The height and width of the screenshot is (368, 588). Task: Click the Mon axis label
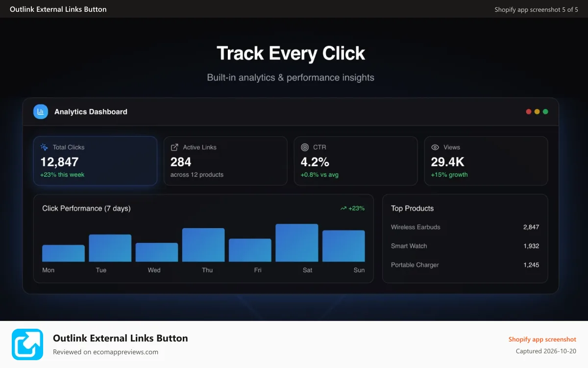coord(49,270)
